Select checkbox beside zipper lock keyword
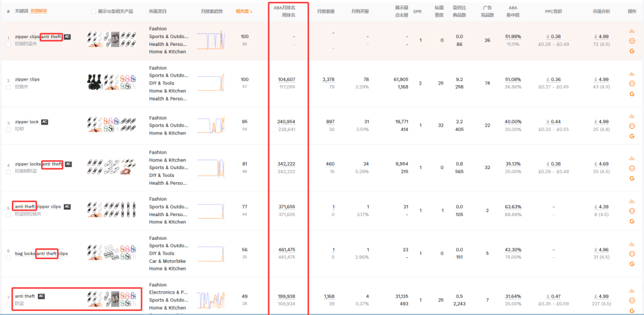 pos(8,129)
